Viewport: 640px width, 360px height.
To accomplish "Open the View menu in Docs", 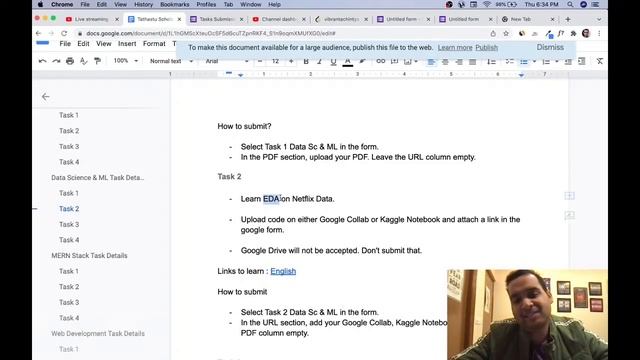I will (104, 44).
